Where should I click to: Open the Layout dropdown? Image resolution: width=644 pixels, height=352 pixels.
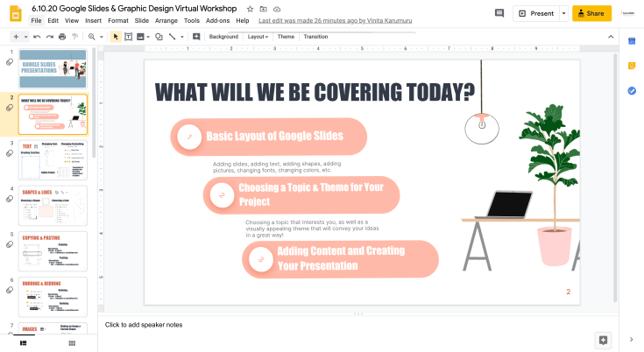[x=258, y=37]
